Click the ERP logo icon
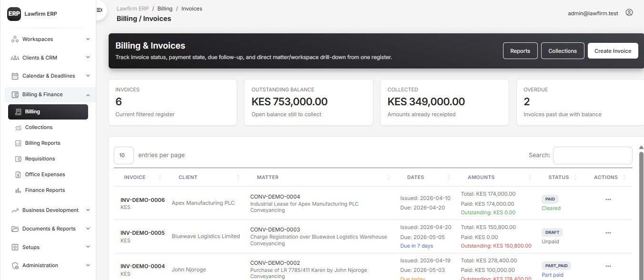Image resolution: width=644 pixels, height=280 pixels. (14, 14)
